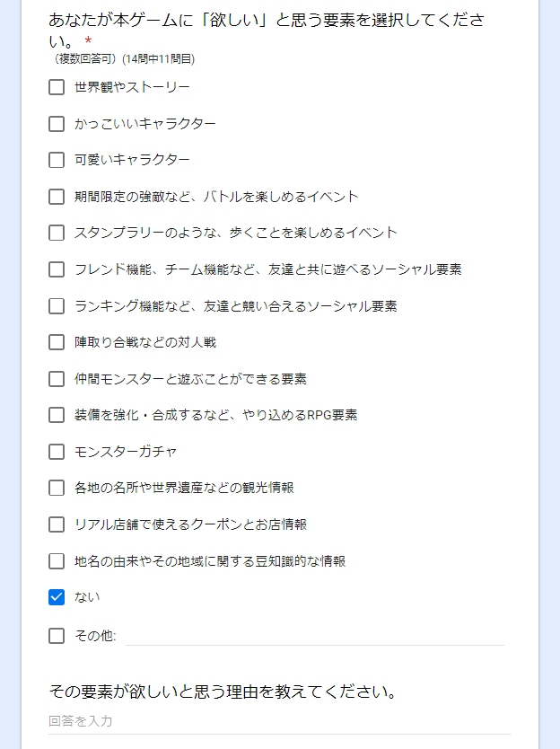Check the 世界観やストーリー checkbox
This screenshot has width=560, height=749.
(x=57, y=87)
